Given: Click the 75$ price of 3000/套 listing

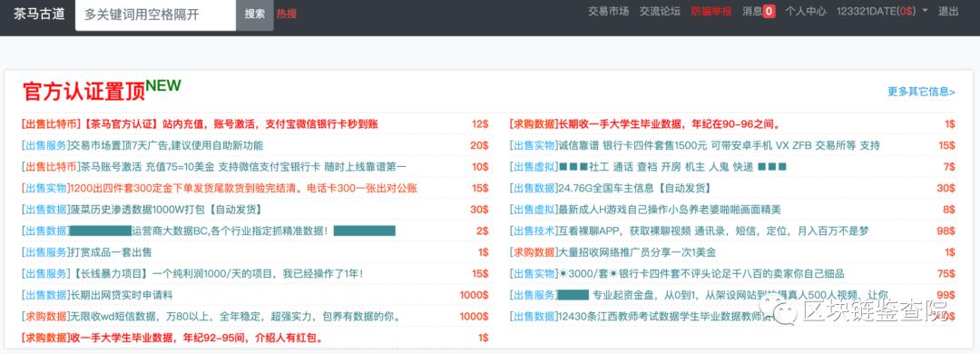Looking at the screenshot, I should [946, 273].
